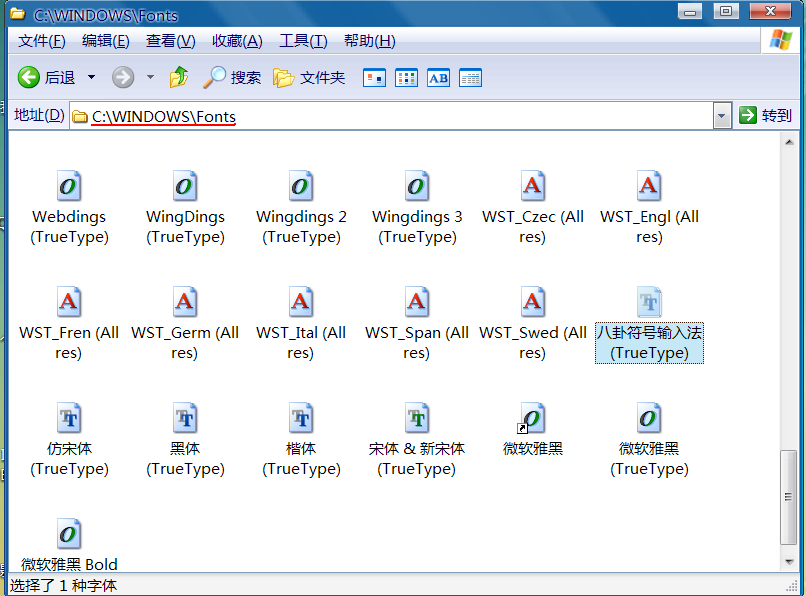Click the Back (后退) toolbar button
The height and width of the screenshot is (596, 806).
(x=46, y=77)
